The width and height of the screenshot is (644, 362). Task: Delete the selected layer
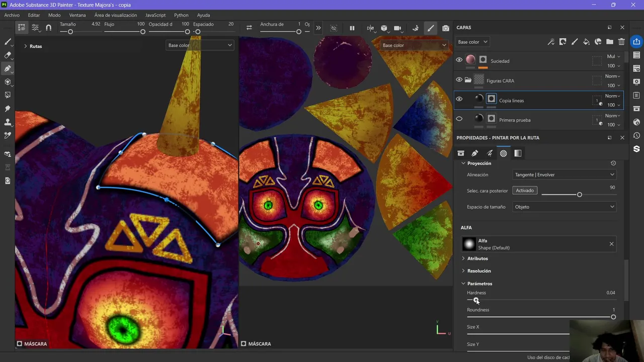point(622,42)
